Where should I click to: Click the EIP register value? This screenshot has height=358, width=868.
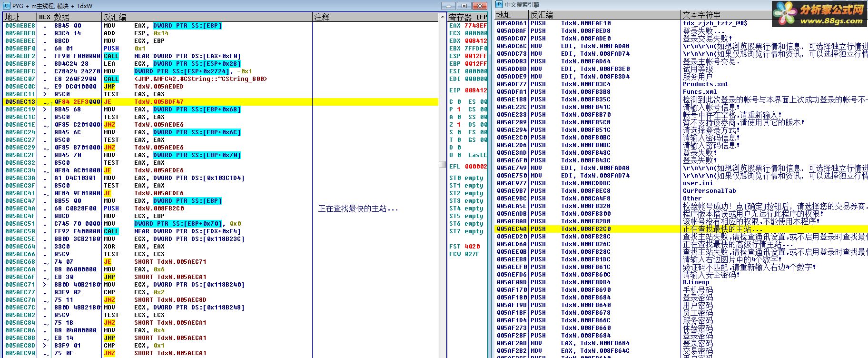point(476,90)
